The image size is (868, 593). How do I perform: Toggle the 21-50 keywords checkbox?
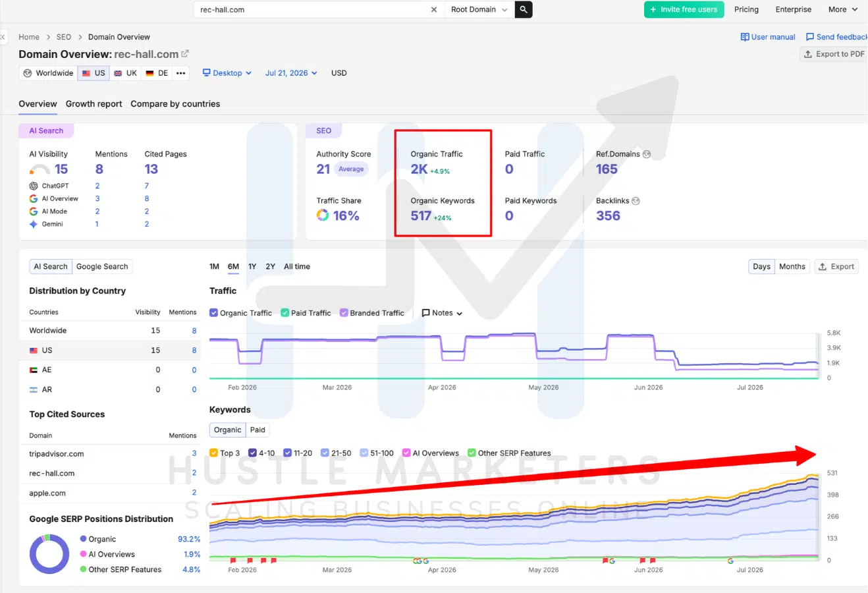tap(325, 453)
